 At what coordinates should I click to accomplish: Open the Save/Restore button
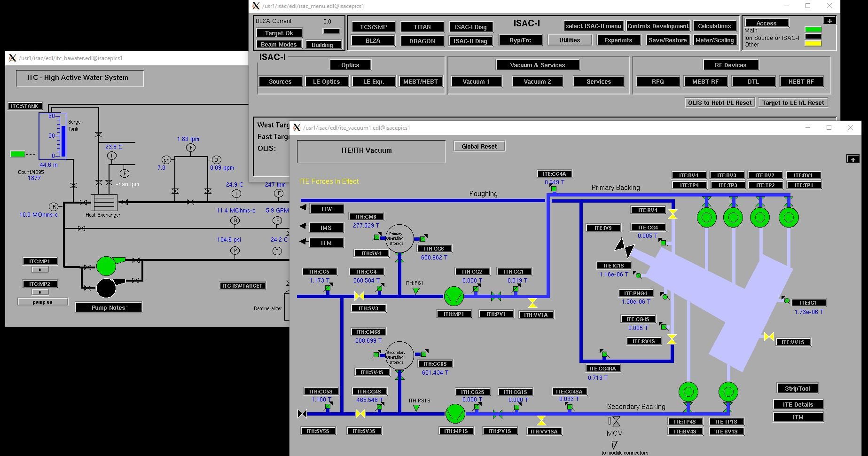(x=667, y=40)
